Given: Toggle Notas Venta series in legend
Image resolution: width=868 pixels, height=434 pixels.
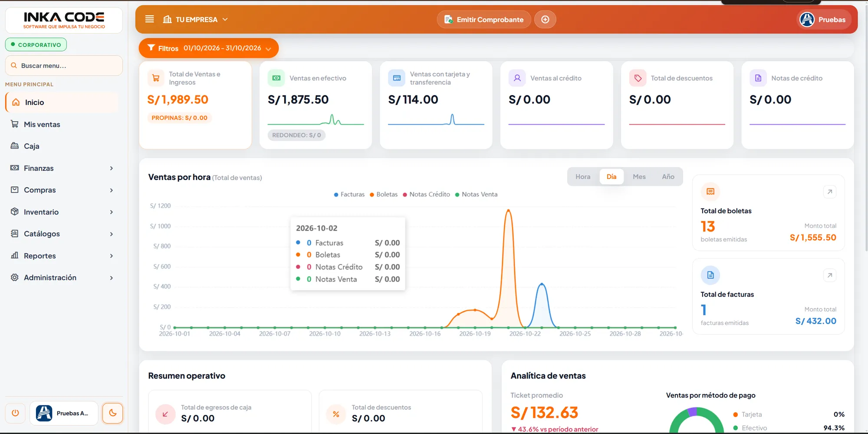Looking at the screenshot, I should pyautogui.click(x=476, y=194).
